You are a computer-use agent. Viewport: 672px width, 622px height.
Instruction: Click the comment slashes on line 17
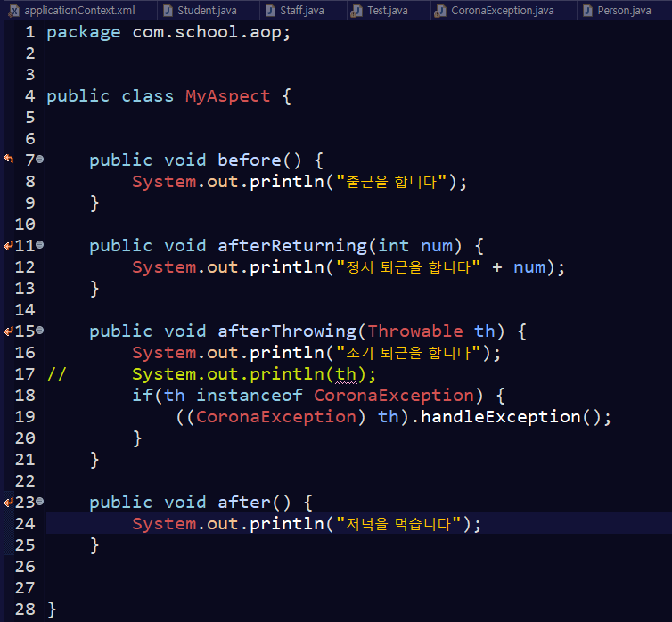tap(56, 374)
